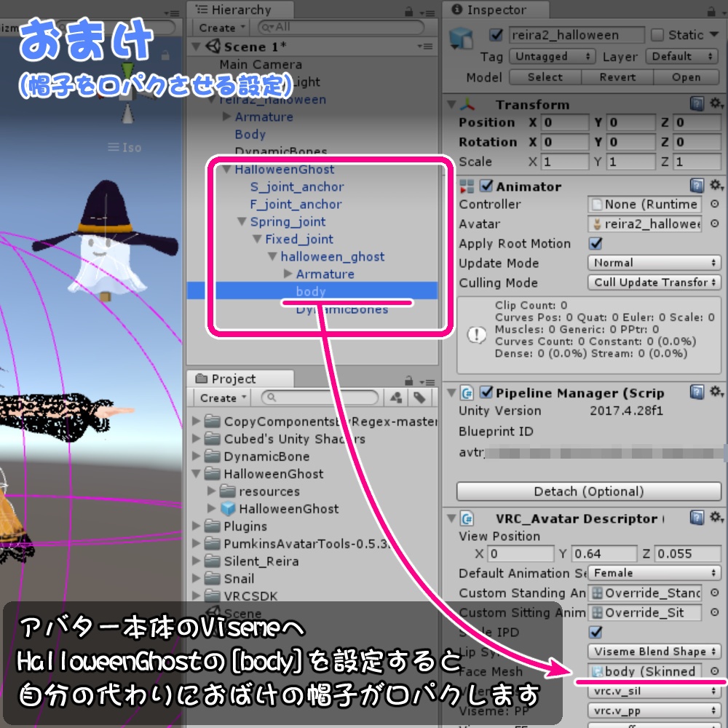Click the Model Select button
Image resolution: width=728 pixels, height=728 pixels.
[545, 77]
